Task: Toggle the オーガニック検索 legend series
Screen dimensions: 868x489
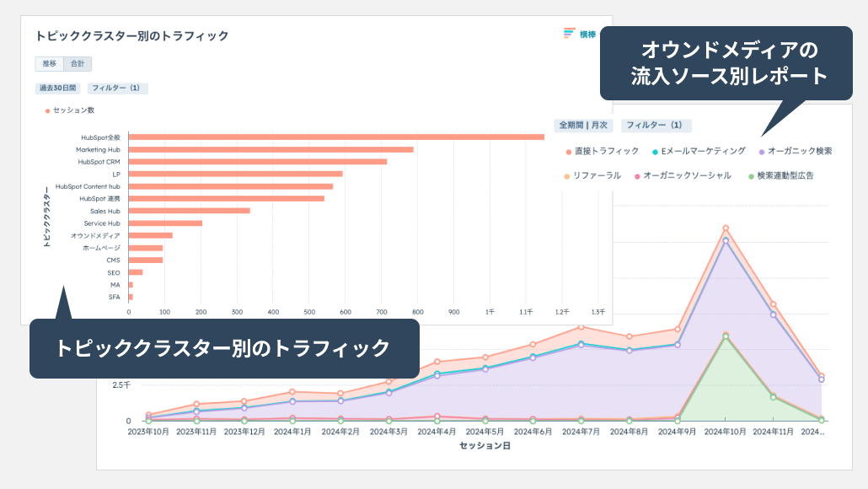Action: [x=796, y=151]
